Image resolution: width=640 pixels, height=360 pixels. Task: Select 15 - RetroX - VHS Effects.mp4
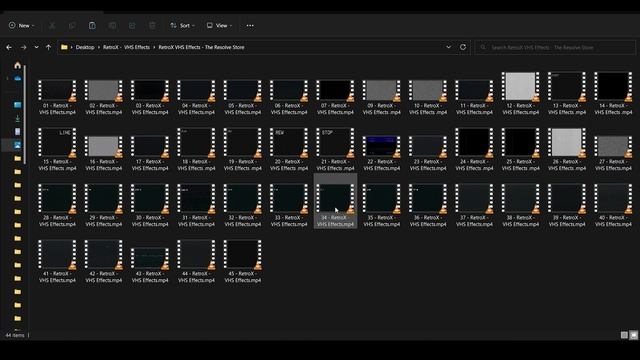57,149
